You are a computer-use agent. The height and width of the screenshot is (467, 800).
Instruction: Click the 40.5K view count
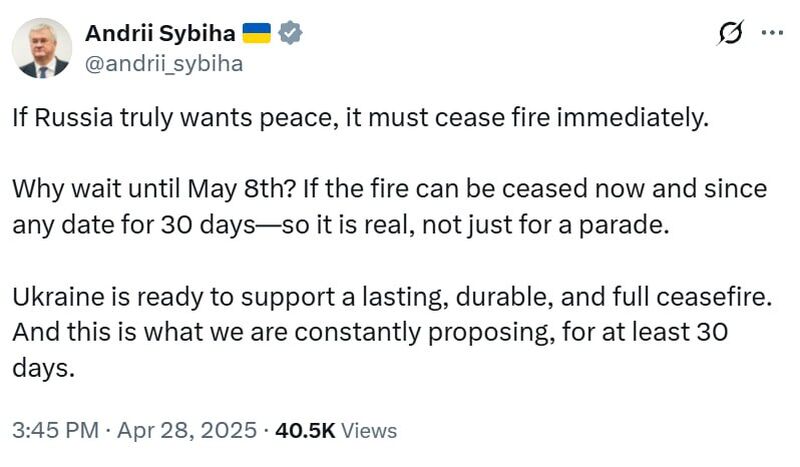[306, 431]
